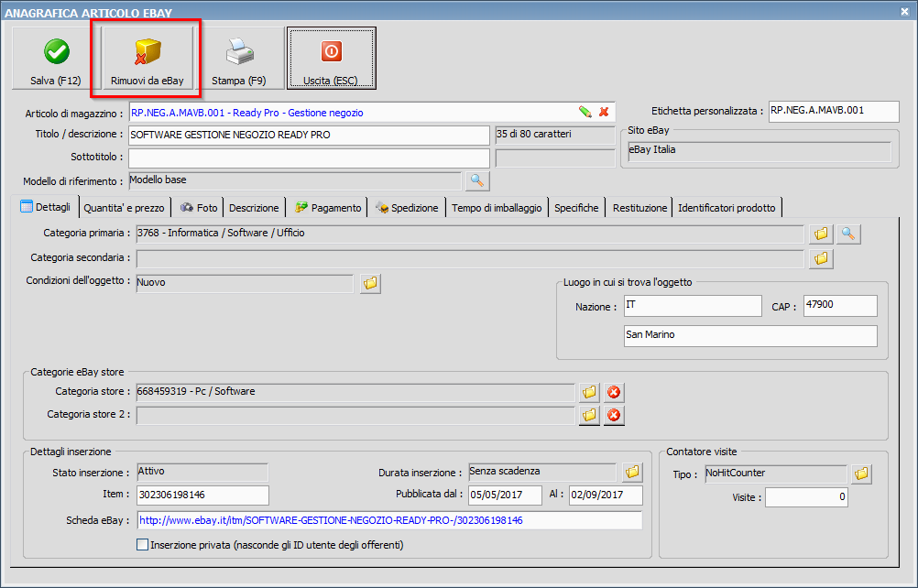Toggle the Inserzione privata checkbox
This screenshot has width=918, height=588.
[x=142, y=545]
